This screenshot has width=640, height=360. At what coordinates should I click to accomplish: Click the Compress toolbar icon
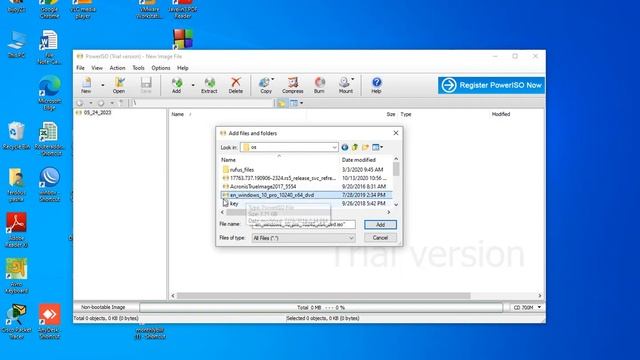pos(293,85)
